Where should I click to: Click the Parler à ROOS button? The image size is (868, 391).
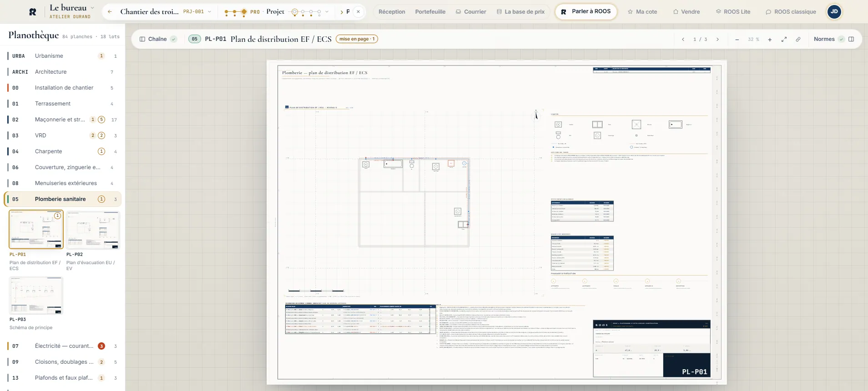(586, 11)
